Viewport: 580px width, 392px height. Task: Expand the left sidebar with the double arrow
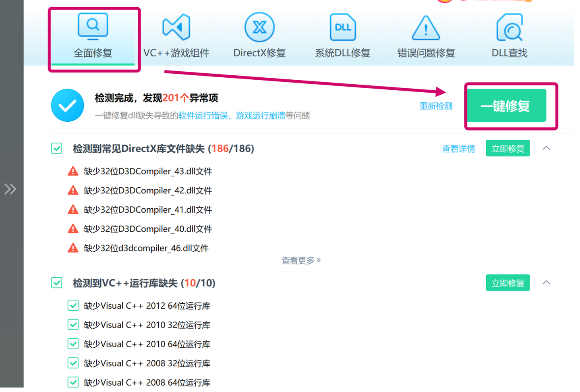click(10, 189)
